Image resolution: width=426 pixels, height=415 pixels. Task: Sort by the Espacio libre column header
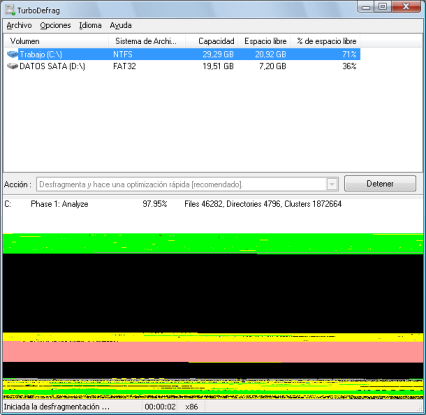point(264,41)
